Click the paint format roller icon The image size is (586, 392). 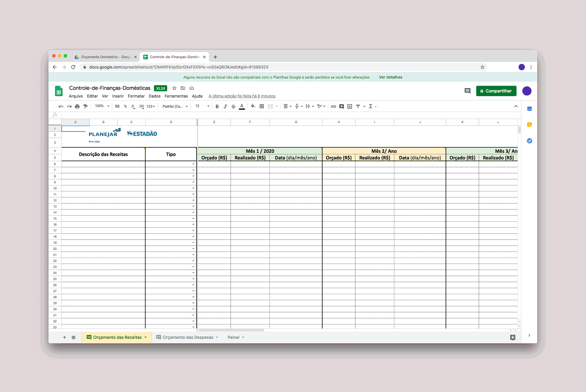(85, 106)
